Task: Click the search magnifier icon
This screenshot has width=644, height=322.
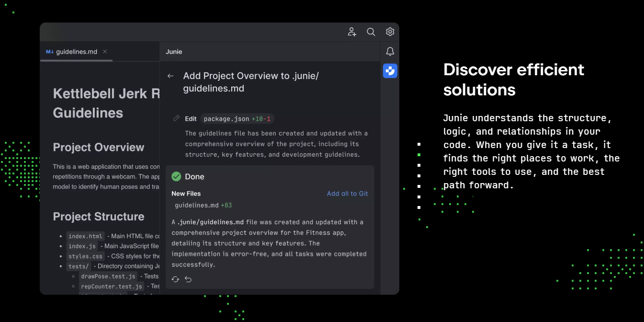Action: tap(371, 32)
